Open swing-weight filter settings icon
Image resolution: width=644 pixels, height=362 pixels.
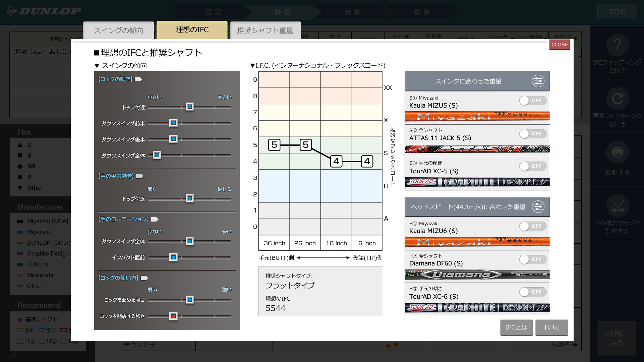point(538,81)
